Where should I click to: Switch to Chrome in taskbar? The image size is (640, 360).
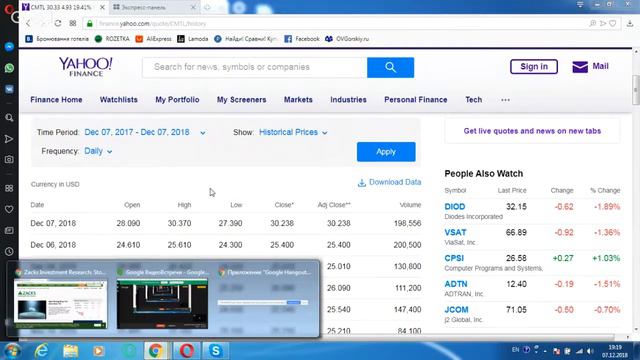[x=156, y=351]
